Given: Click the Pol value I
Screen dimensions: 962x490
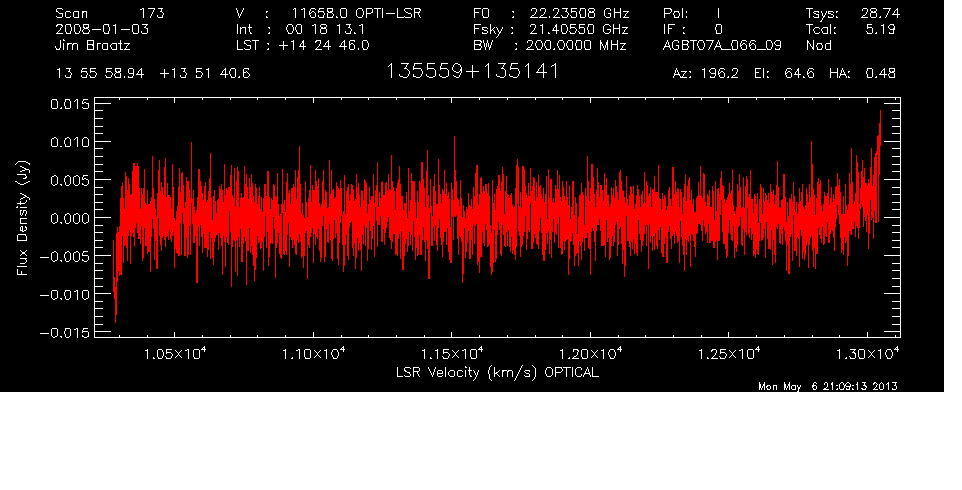Looking at the screenshot, I should pos(718,13).
